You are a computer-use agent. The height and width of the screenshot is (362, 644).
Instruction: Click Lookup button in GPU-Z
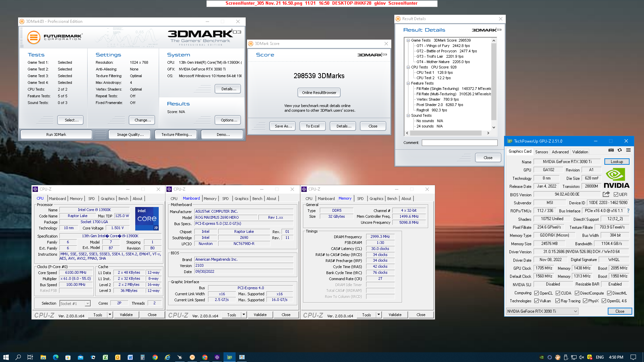[x=616, y=162]
